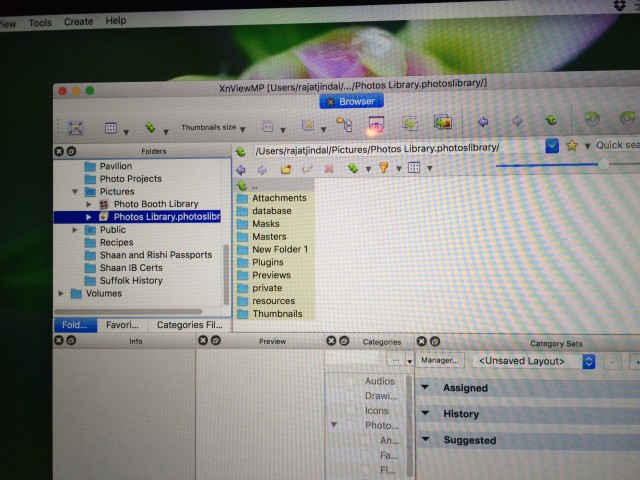
Task: Check the Icons category checkbox
Action: tap(350, 411)
